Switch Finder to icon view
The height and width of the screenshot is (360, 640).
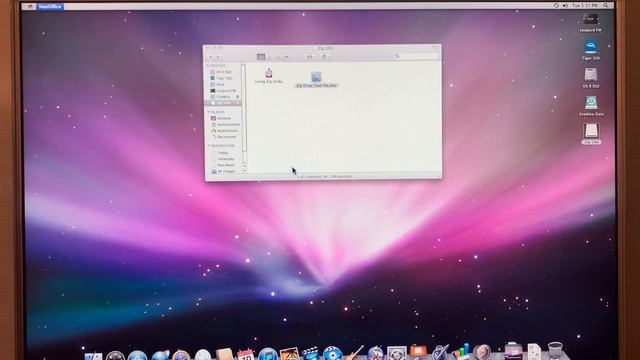pyautogui.click(x=261, y=57)
